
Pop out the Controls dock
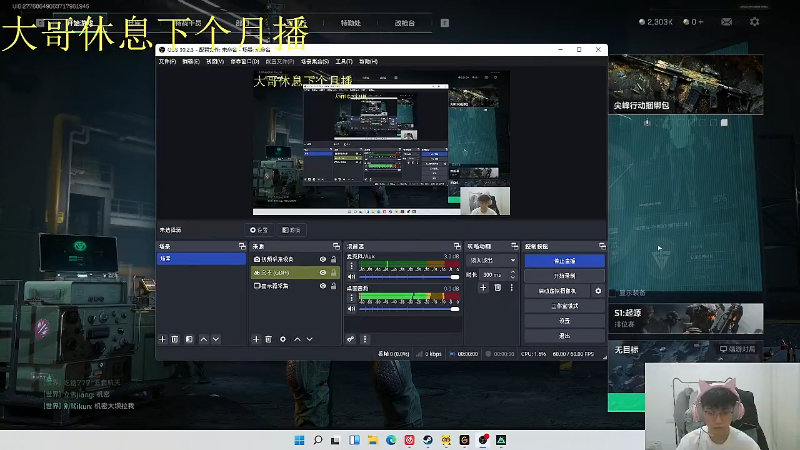602,246
